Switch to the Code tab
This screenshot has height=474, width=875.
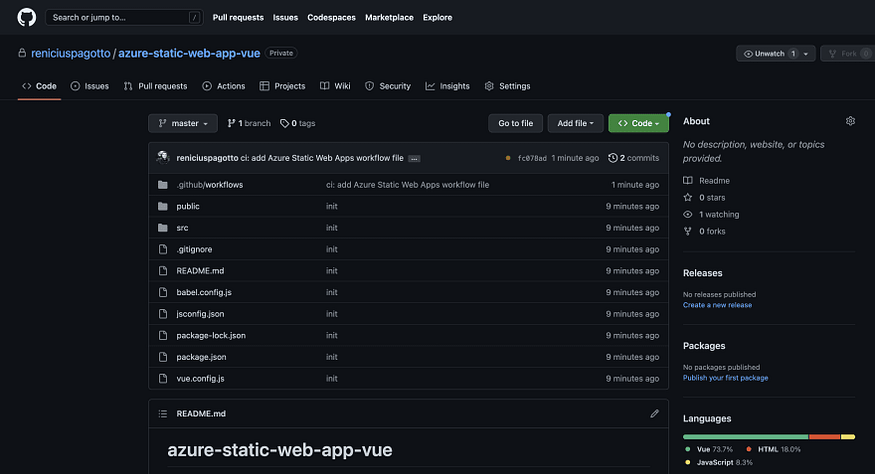39,86
